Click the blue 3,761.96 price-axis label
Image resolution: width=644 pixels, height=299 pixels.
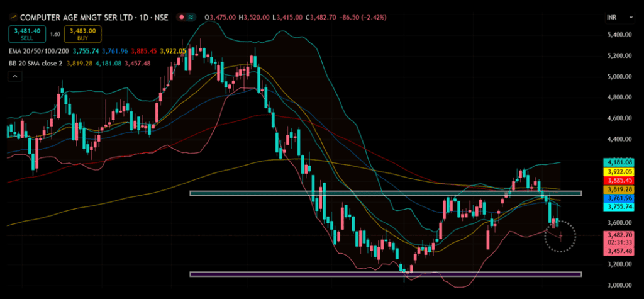[x=619, y=199]
